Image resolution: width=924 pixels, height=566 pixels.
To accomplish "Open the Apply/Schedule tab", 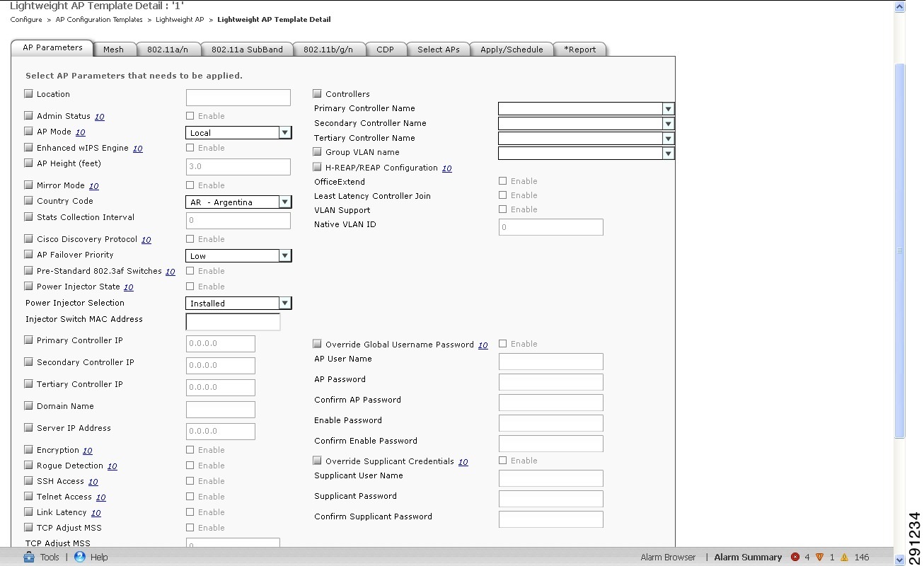I will click(512, 49).
